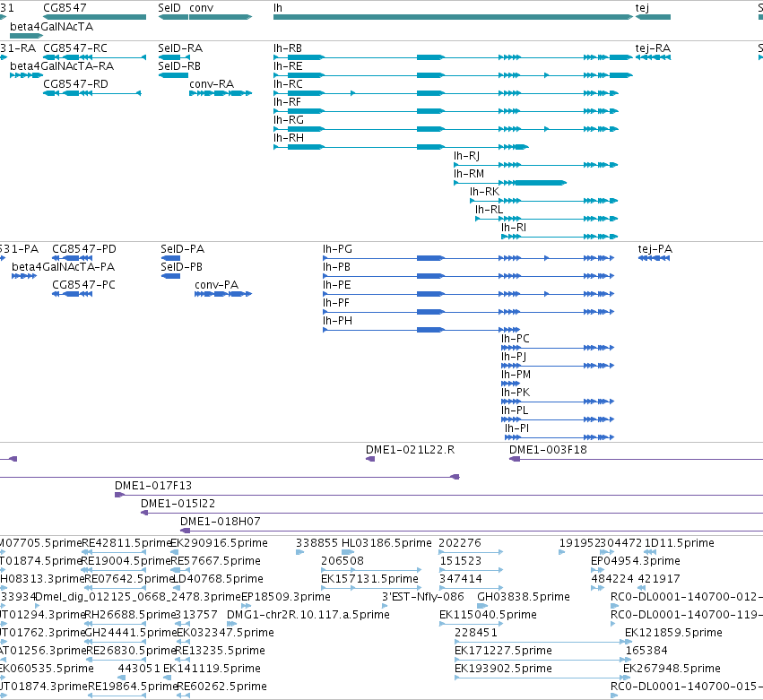Select transcript label Ih-RJ
This screenshot has height=700, width=763.
coord(466,156)
